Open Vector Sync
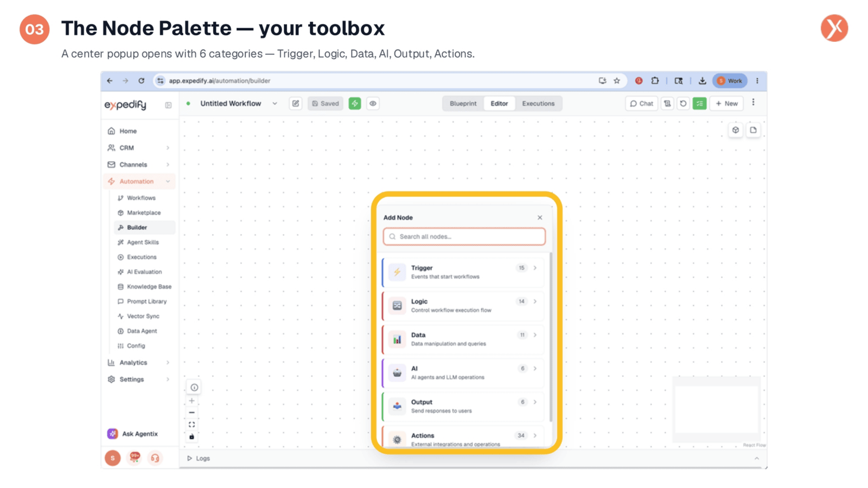 click(x=143, y=316)
